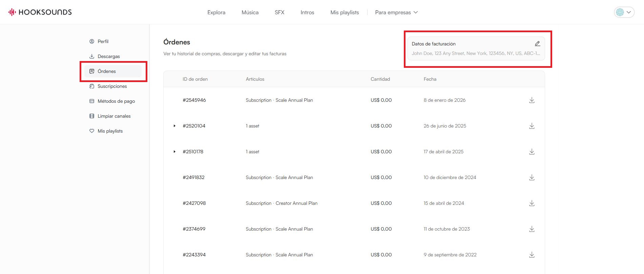The width and height of the screenshot is (644, 274).
Task: Click the HookSounds logo
Action: (40, 12)
